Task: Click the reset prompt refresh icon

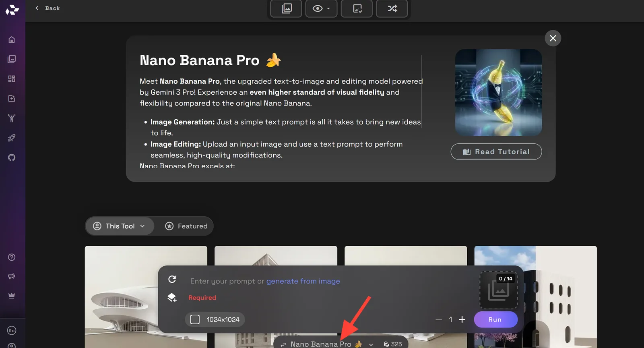Action: 172,279
